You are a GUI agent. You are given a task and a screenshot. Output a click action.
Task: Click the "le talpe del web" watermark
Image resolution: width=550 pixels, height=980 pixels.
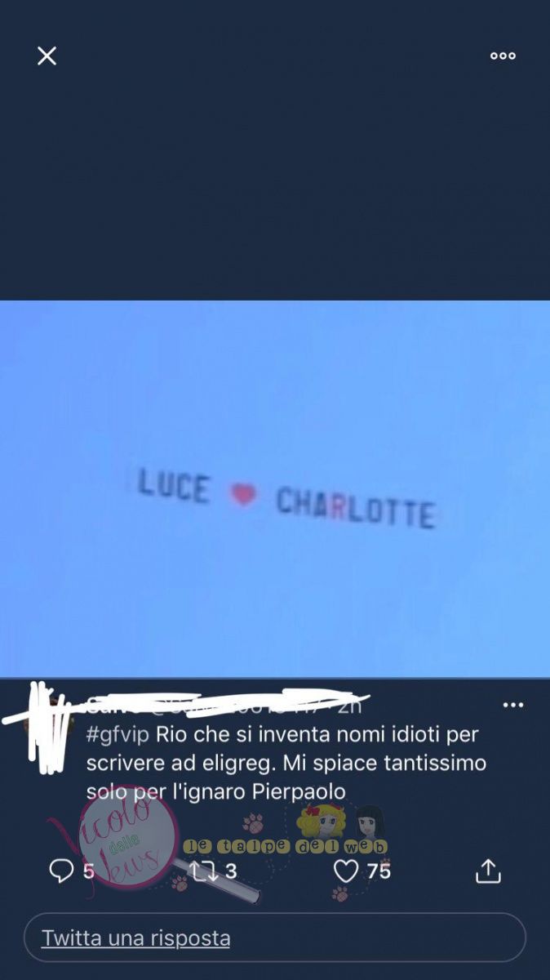pyautogui.click(x=285, y=847)
